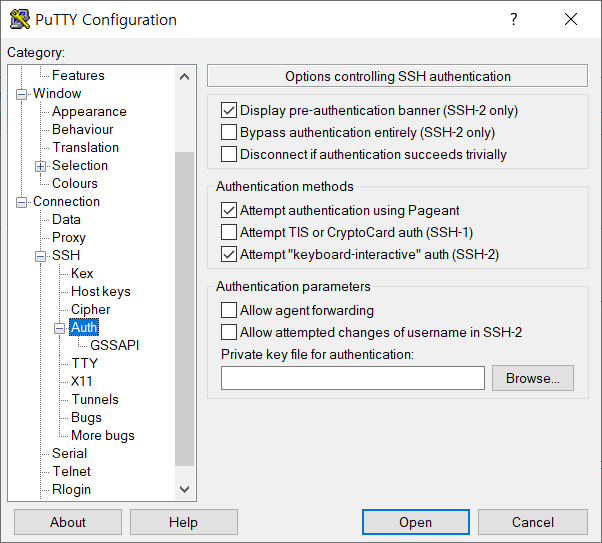Open the X11 category
Screen dimensions: 602x543
81,381
